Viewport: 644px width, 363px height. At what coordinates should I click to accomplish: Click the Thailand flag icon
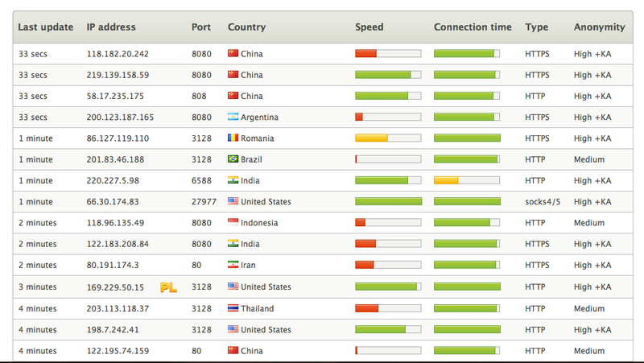[x=233, y=307]
